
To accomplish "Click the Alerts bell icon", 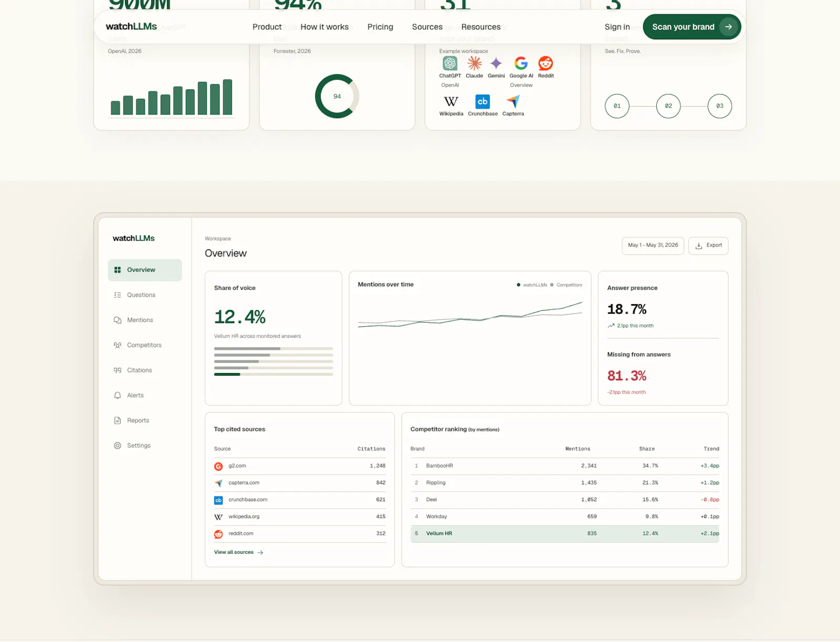I will [x=118, y=396].
